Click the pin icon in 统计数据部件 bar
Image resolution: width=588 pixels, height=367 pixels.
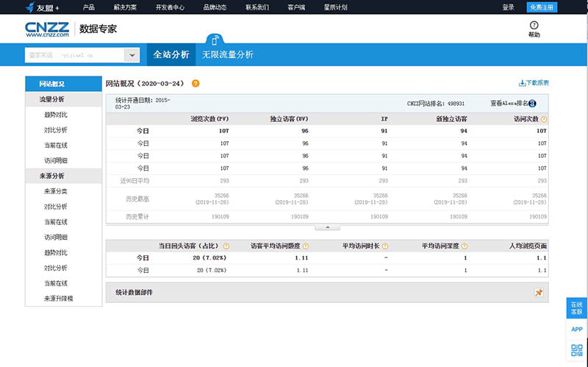click(539, 293)
